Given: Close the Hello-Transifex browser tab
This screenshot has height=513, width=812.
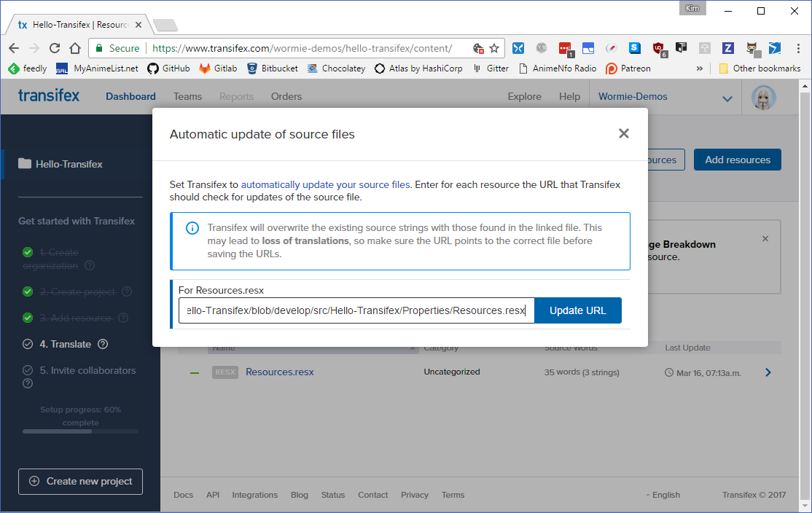Looking at the screenshot, I should pos(138,24).
